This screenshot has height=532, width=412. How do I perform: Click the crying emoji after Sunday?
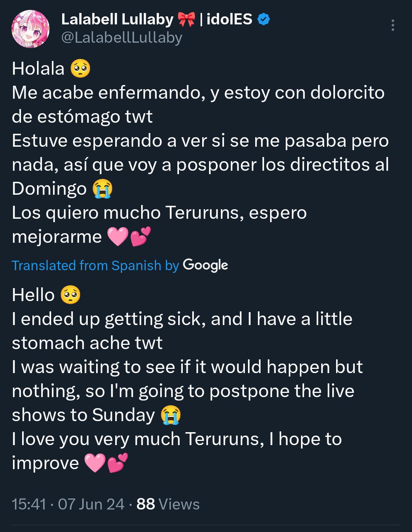[171, 415]
